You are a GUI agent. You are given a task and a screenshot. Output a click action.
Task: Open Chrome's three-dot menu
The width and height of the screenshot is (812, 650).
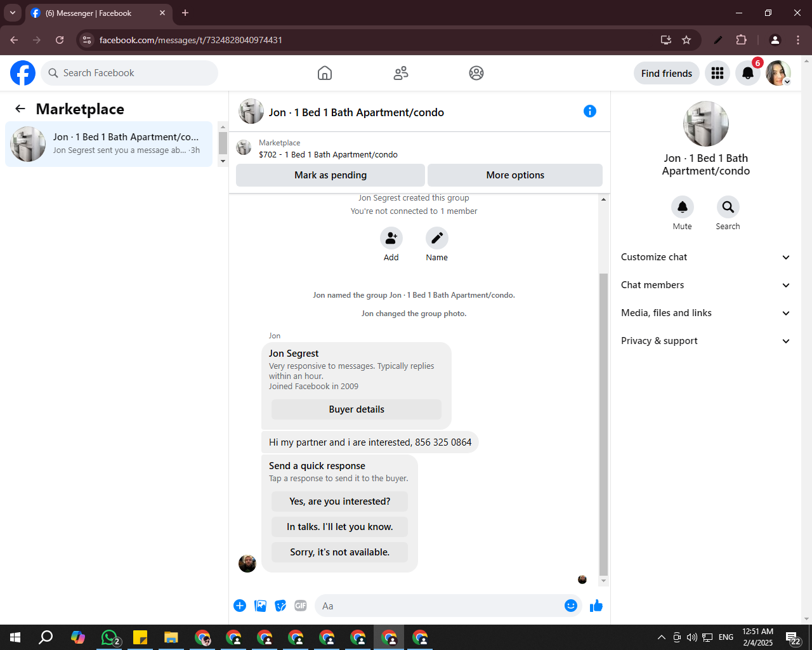(798, 40)
